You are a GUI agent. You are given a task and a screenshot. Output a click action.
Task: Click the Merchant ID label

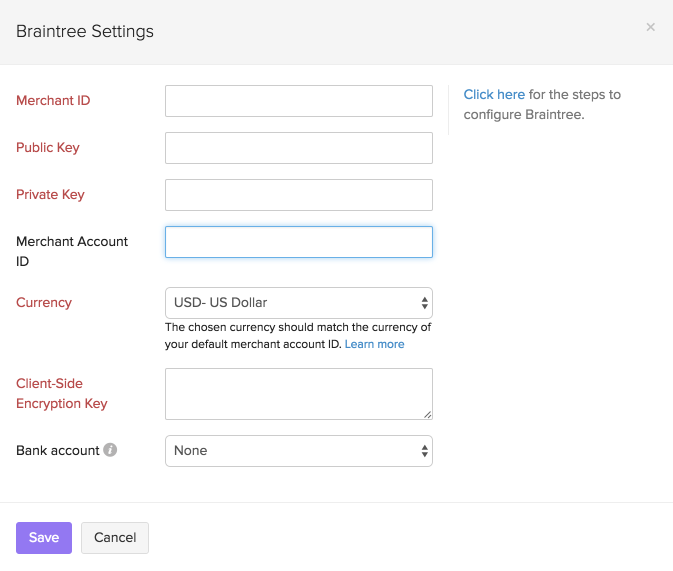click(53, 101)
